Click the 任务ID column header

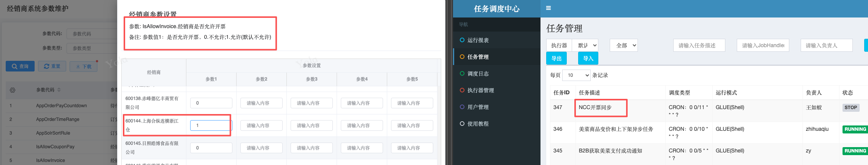point(561,93)
